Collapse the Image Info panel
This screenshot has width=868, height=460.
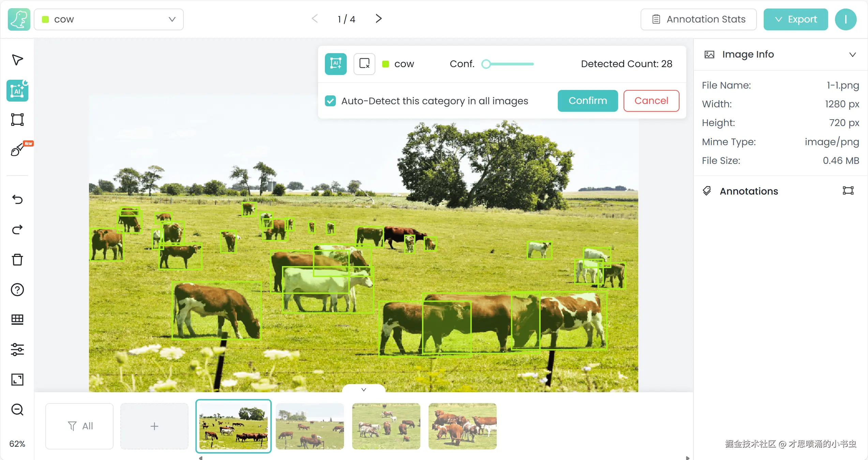click(x=852, y=55)
